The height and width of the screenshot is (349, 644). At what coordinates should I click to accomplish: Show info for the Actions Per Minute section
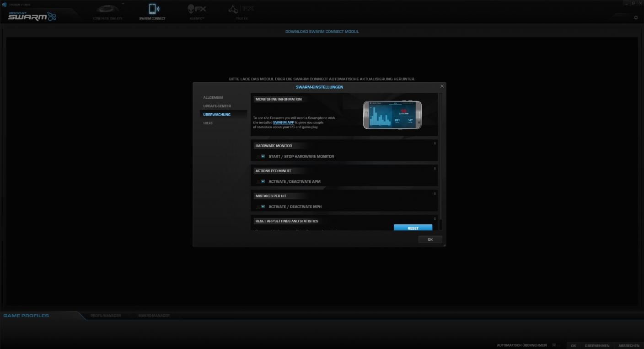435,169
